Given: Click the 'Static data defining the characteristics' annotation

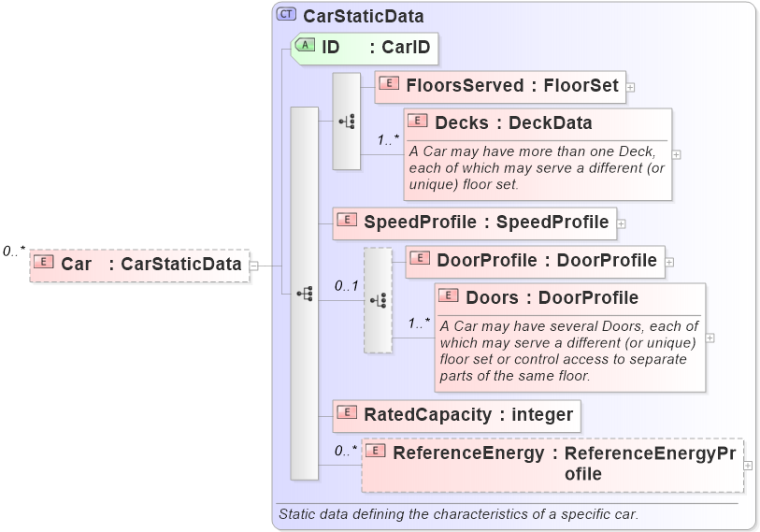Looking at the screenshot, I should (458, 514).
